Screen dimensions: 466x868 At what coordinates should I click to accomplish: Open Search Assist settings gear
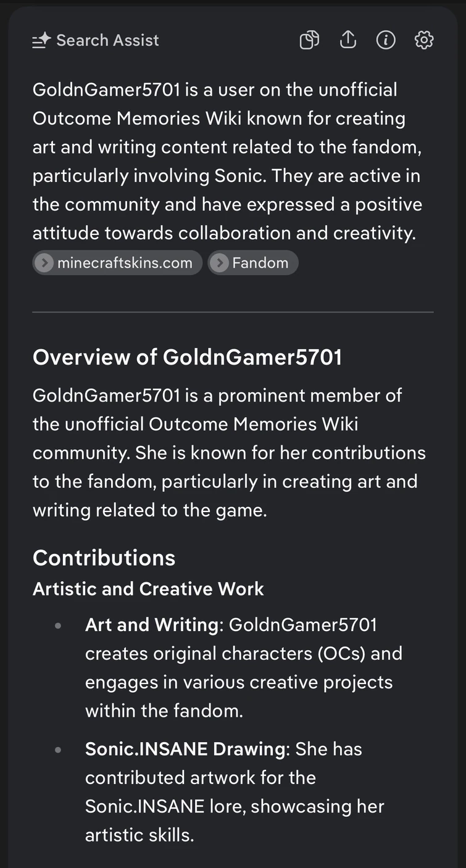424,40
